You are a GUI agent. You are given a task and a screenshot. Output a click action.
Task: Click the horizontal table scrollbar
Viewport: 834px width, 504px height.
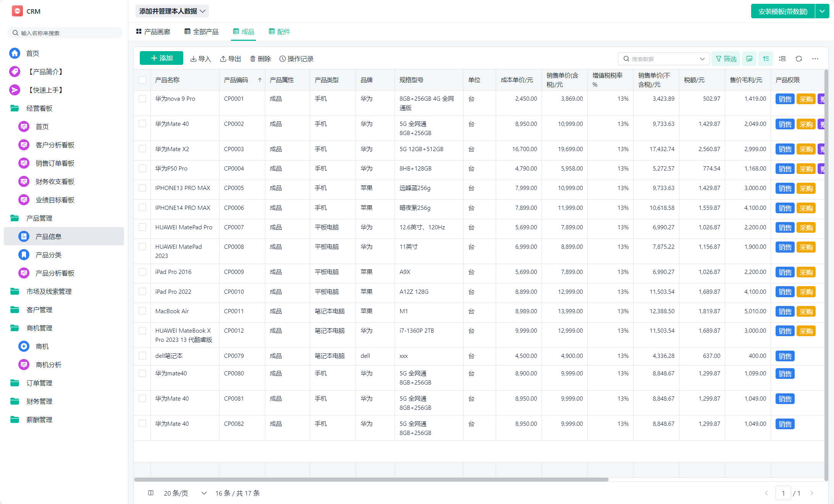(370, 480)
